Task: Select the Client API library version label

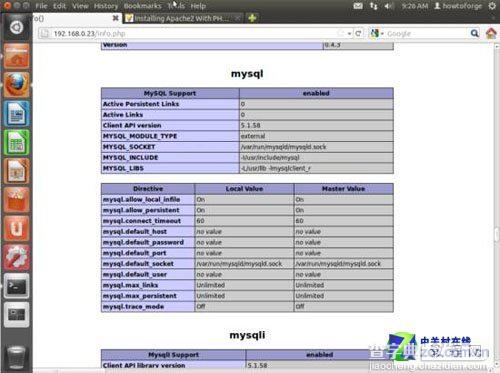Action: (x=144, y=365)
